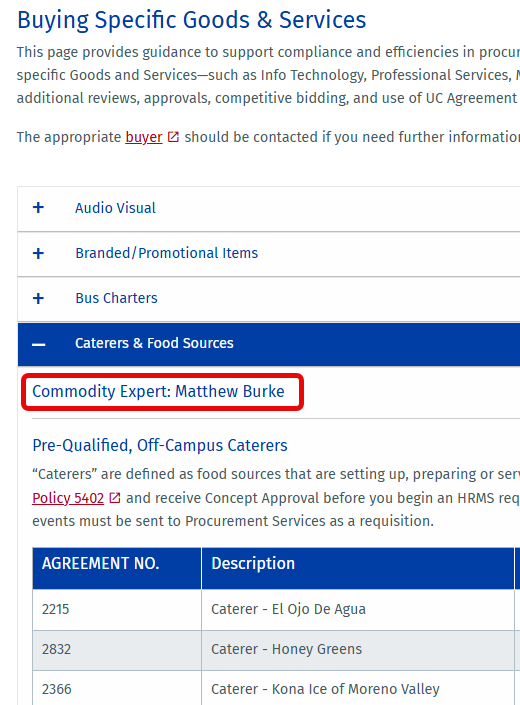Select Caterer - Kona Ice of Moreno Valley cell
This screenshot has width=520, height=705.
pos(358,688)
